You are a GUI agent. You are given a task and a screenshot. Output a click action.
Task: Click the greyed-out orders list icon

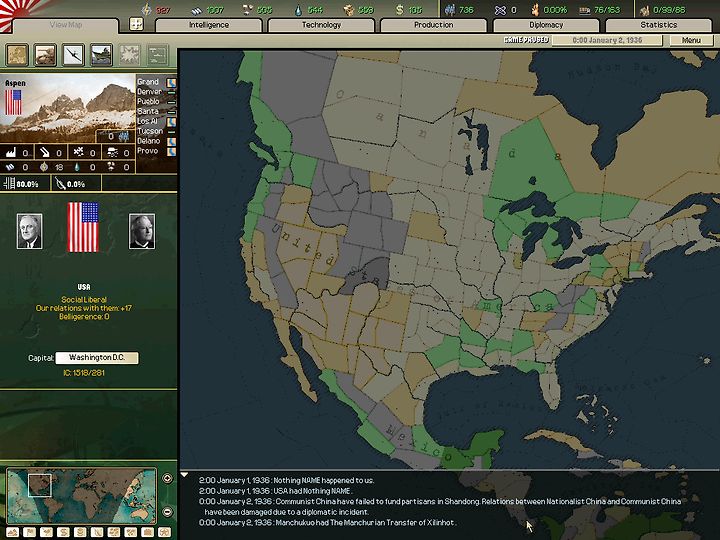click(158, 55)
